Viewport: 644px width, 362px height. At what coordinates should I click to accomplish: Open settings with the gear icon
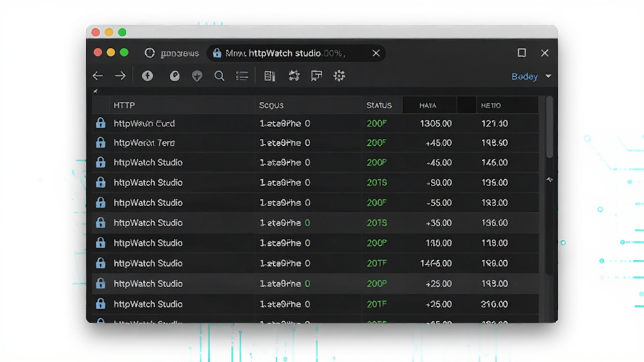pyautogui.click(x=339, y=76)
